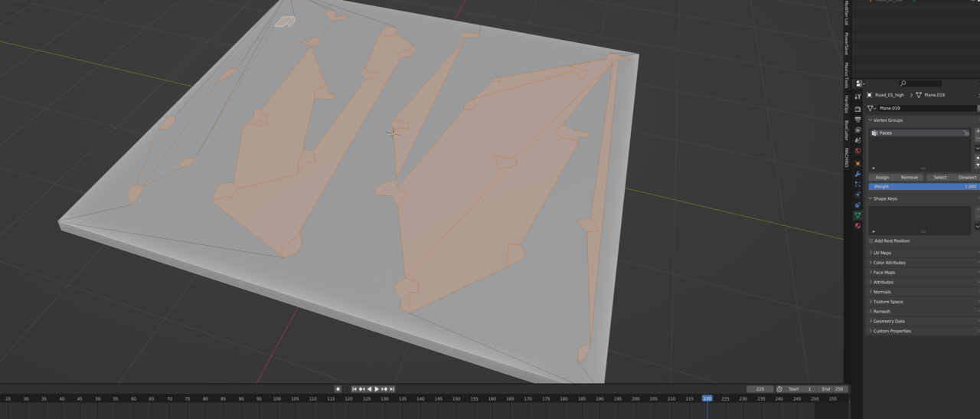
Task: Click the playhead marker at frame 220
Action: pyautogui.click(x=707, y=398)
